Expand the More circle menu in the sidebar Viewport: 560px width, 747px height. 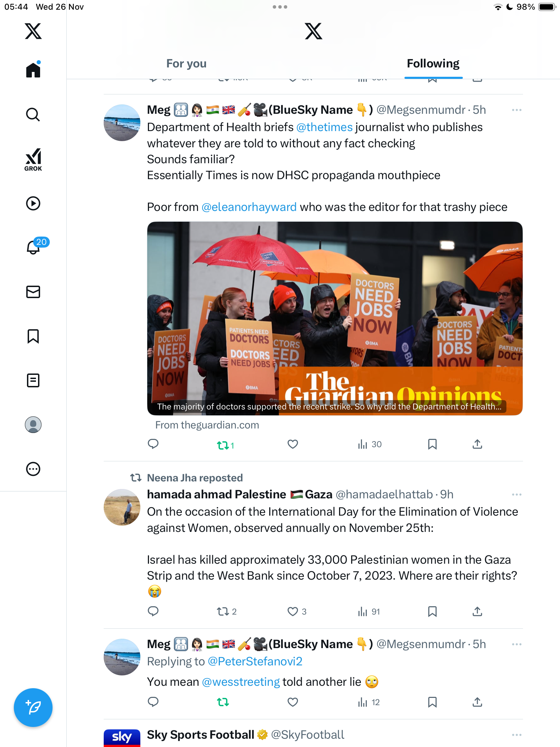33,469
